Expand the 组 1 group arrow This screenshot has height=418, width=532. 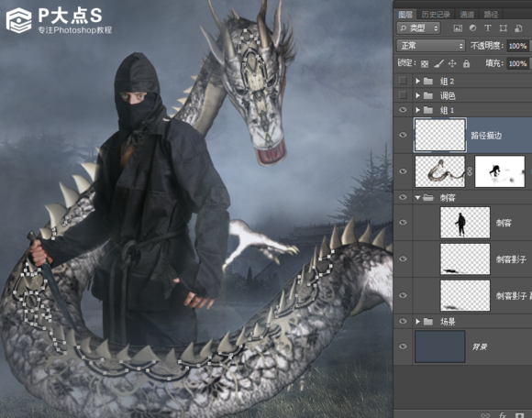tap(417, 110)
